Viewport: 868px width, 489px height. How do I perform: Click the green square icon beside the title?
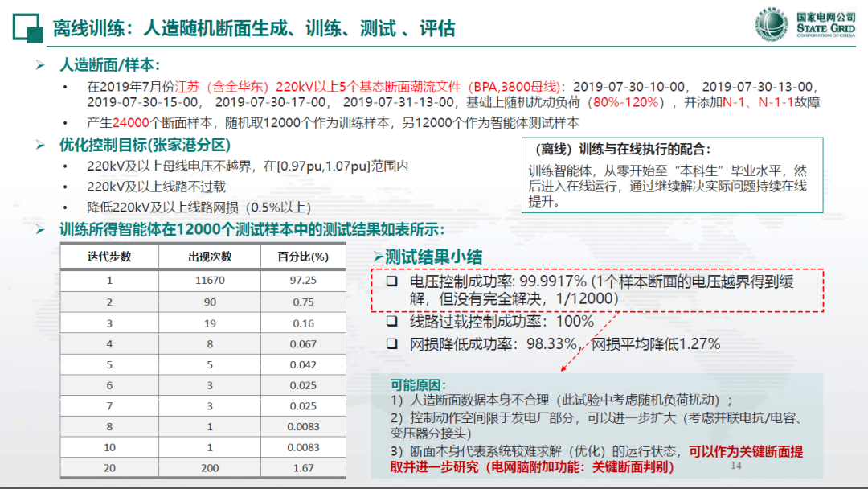pyautogui.click(x=27, y=28)
